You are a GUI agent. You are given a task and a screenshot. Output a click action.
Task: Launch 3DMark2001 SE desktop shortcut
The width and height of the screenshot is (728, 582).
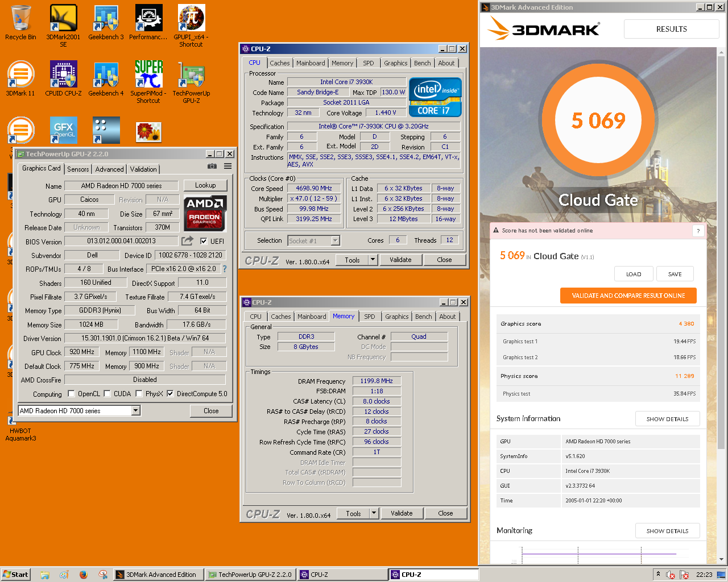tap(63, 25)
